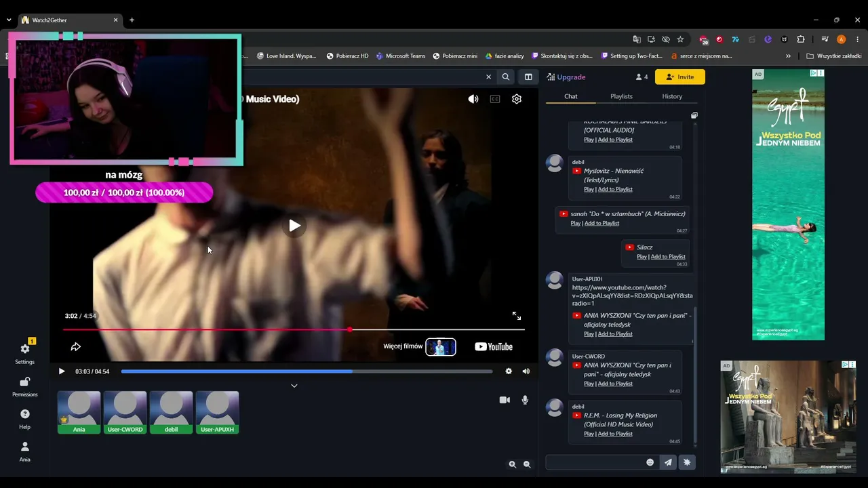Focus the chat message input field
Screen dimensions: 868x488
point(595,462)
